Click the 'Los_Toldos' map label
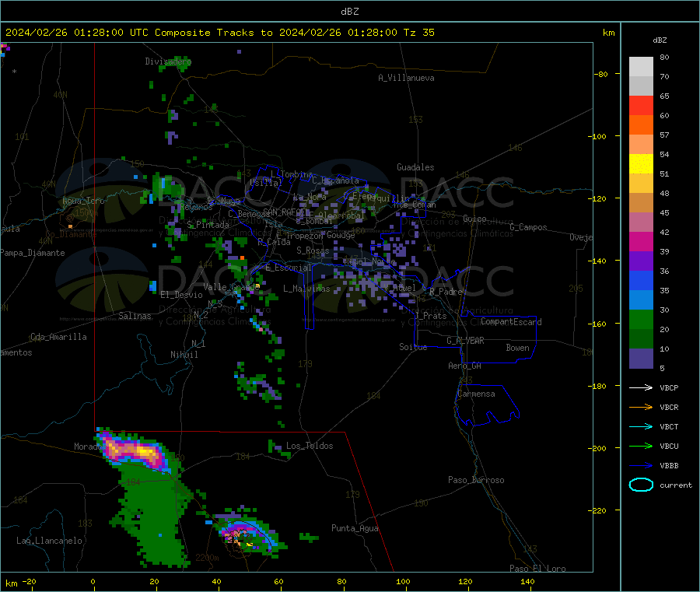The image size is (700, 592). pyautogui.click(x=310, y=446)
